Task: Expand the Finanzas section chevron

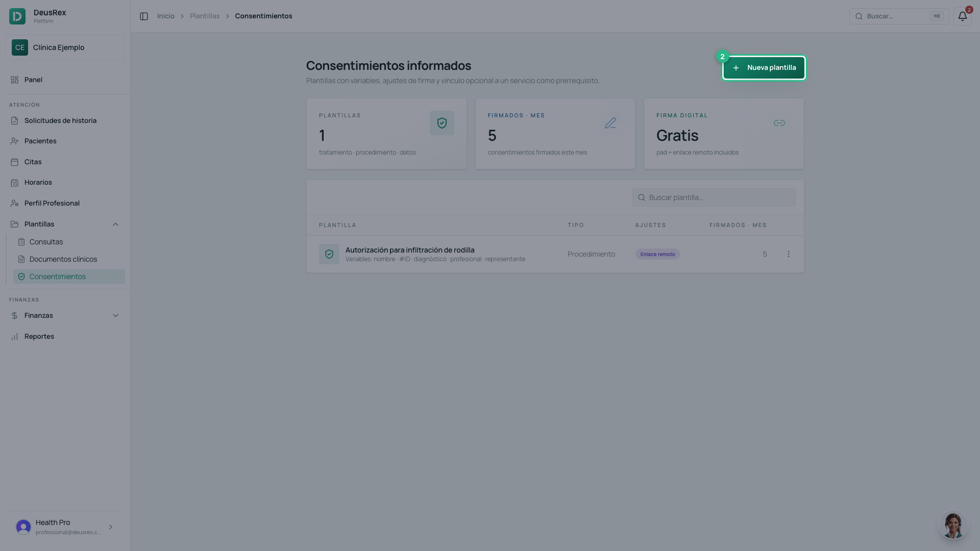Action: [x=115, y=316]
